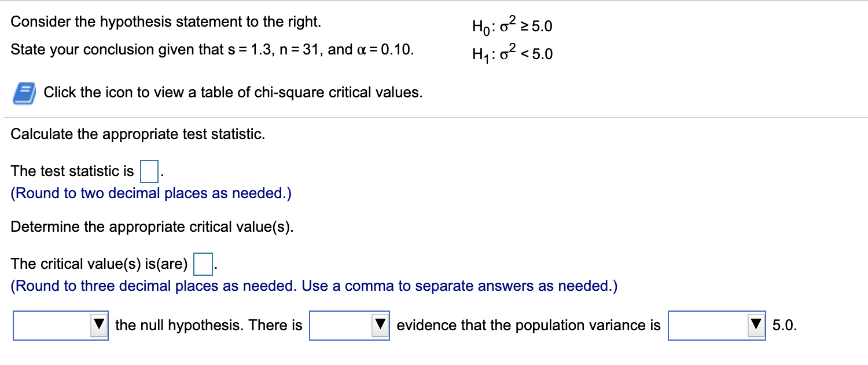Open the population variance comparison dropdown
The height and width of the screenshot is (365, 868).
[716, 326]
